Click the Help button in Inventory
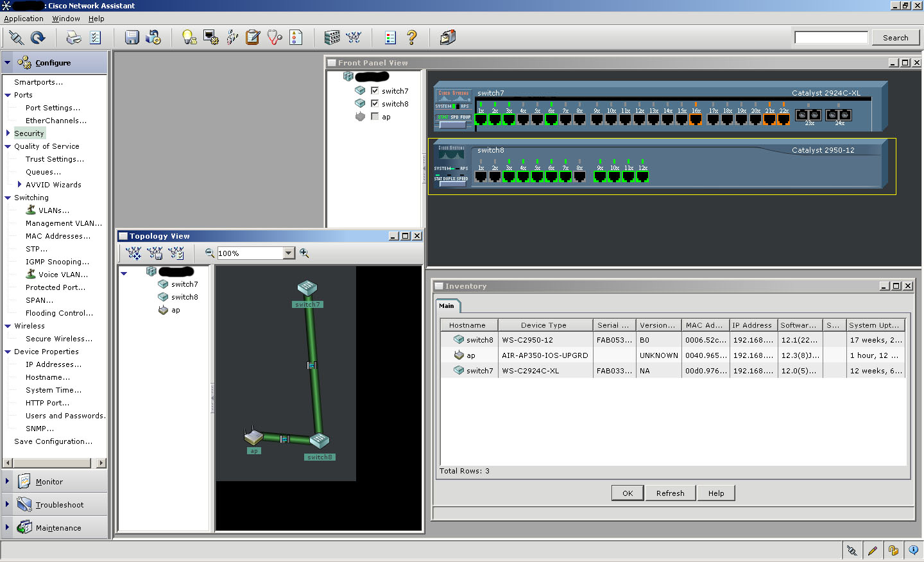Viewport: 924px width, 562px height. pyautogui.click(x=716, y=493)
